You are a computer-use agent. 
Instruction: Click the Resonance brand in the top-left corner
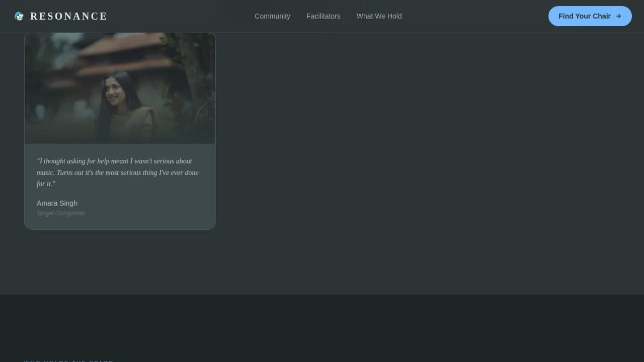click(x=60, y=16)
